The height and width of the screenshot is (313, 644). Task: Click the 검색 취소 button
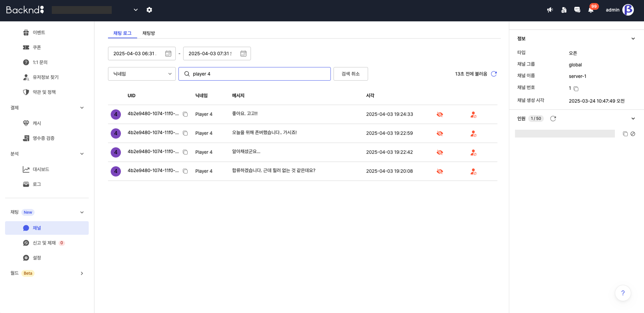click(x=350, y=74)
